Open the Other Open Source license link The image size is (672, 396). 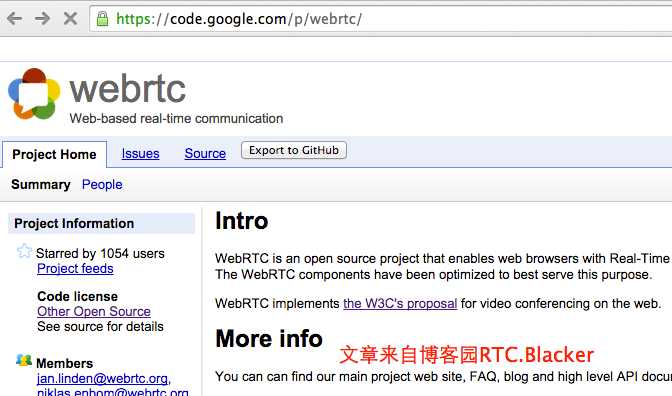pyautogui.click(x=94, y=312)
